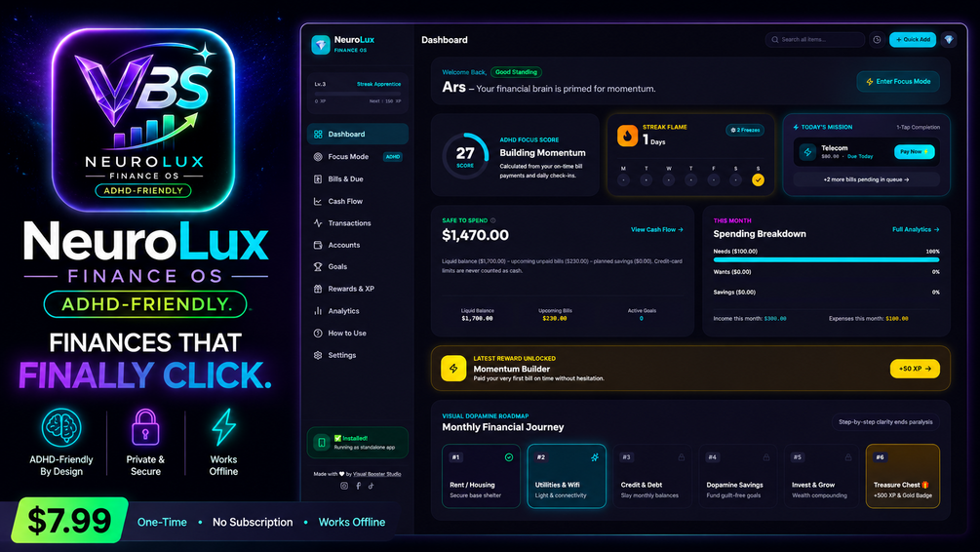Open Accounts from the sidebar
Screen dimensions: 980x552
358,245
